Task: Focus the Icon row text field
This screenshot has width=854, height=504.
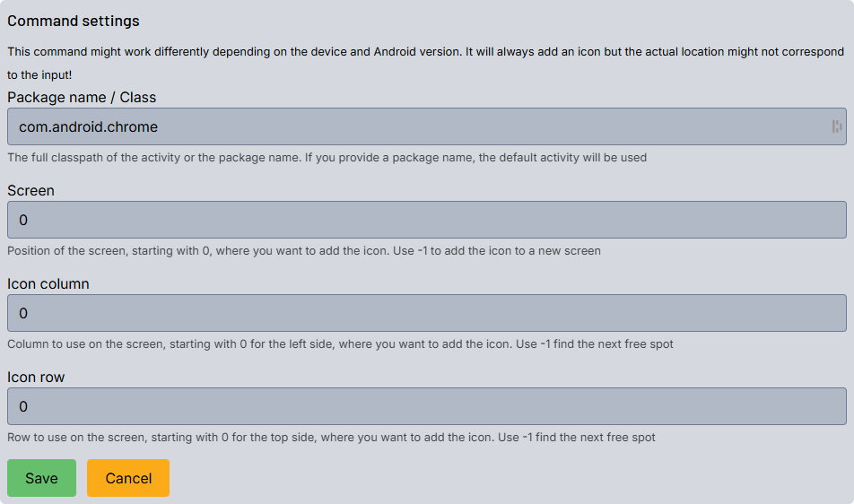Action: point(427,406)
